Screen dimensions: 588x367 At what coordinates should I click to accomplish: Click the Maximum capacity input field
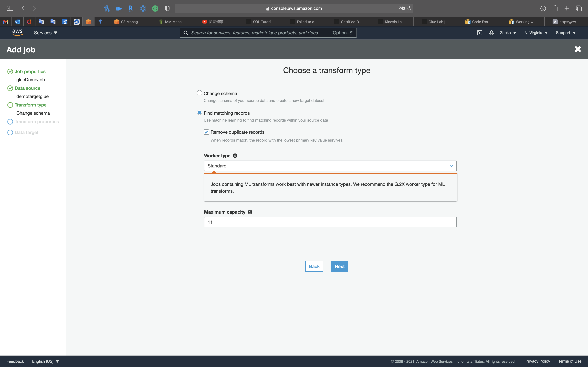[330, 222]
